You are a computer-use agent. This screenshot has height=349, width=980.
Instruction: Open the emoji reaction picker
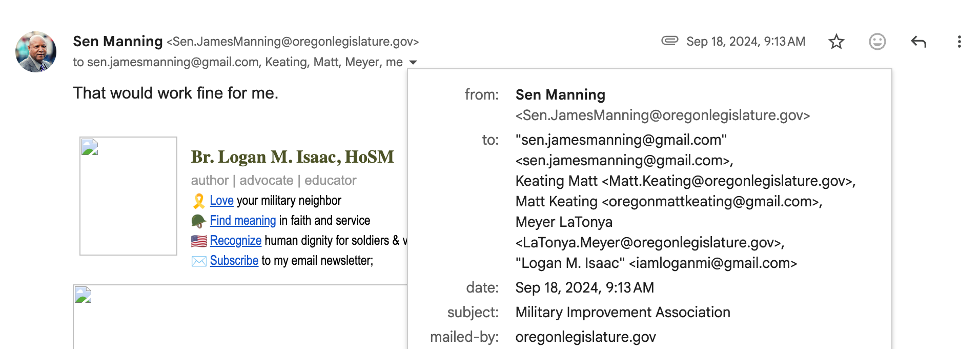877,42
